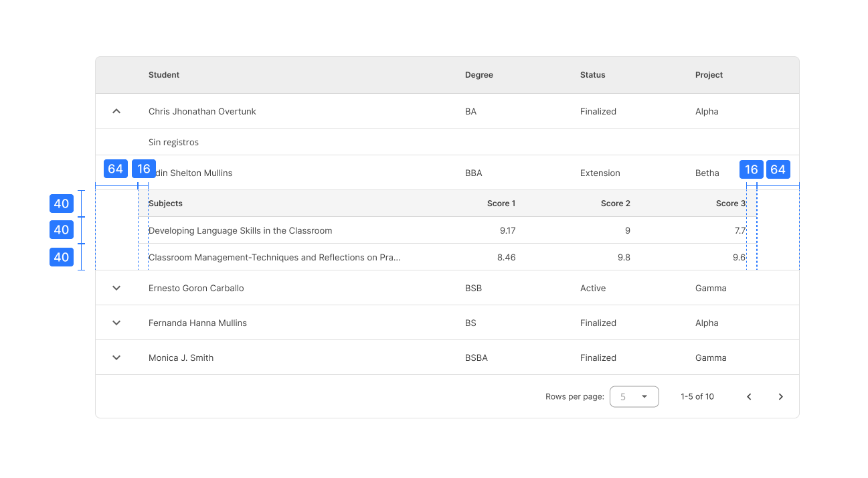Click the Project column header
Viewport: 868px width, 478px height.
[x=709, y=75]
